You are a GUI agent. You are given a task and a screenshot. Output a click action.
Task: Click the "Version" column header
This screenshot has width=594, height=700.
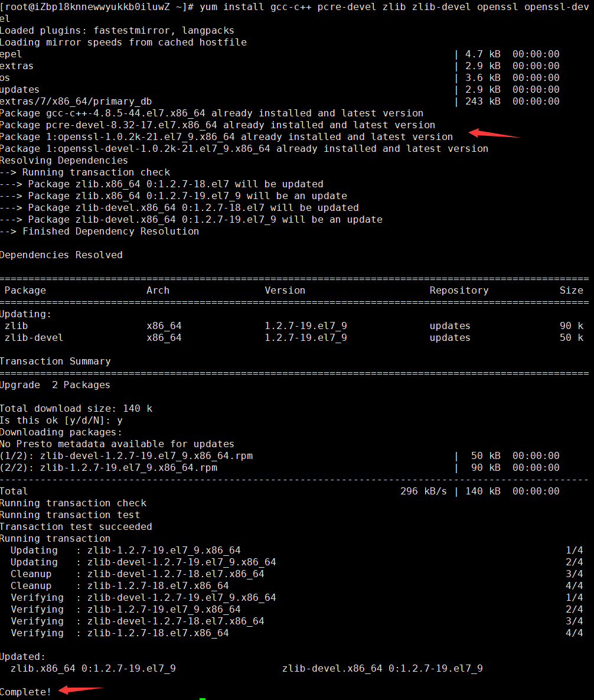285,290
